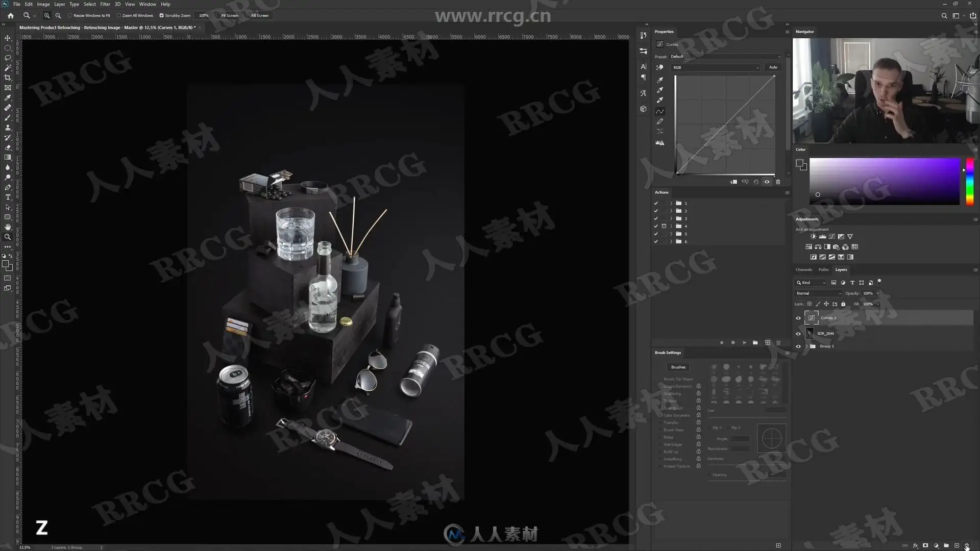Click the Home icon in options bar
This screenshot has height=551, width=980.
tap(10, 16)
